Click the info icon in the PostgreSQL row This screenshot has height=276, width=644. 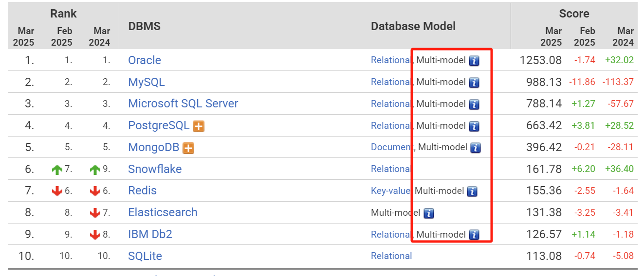pyautogui.click(x=474, y=126)
